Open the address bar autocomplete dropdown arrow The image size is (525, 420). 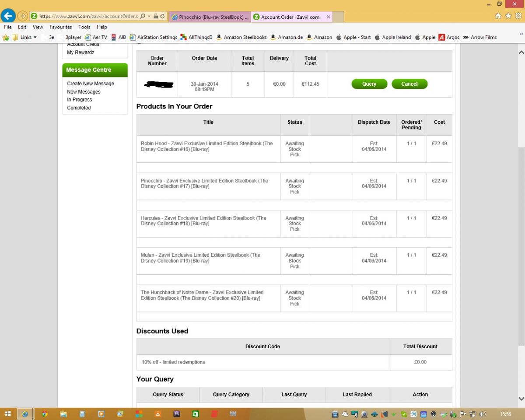point(149,17)
